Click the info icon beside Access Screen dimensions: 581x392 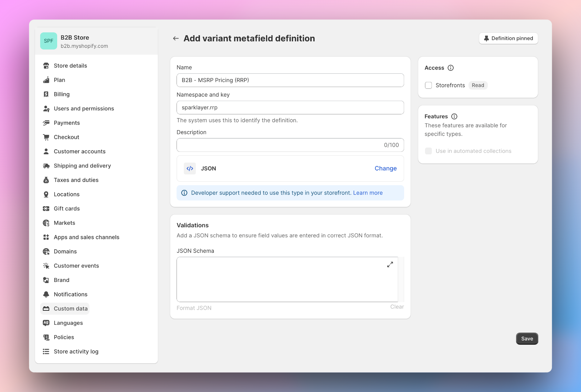[x=450, y=68]
